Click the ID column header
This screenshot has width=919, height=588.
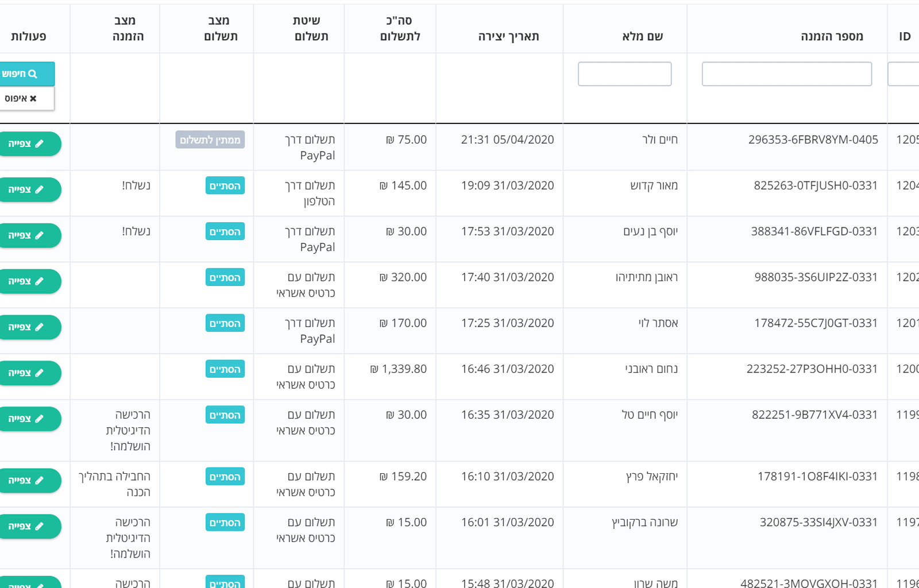(905, 36)
